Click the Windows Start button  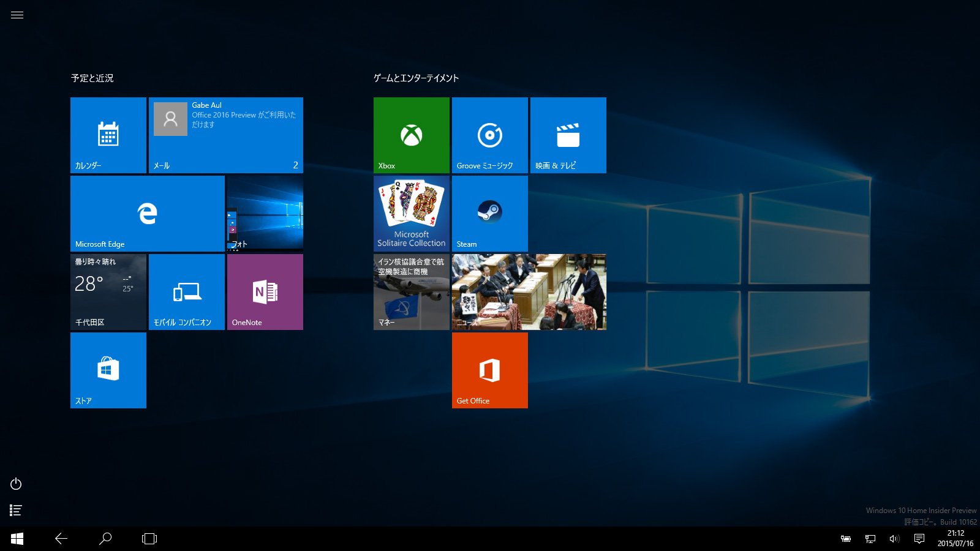click(x=17, y=539)
